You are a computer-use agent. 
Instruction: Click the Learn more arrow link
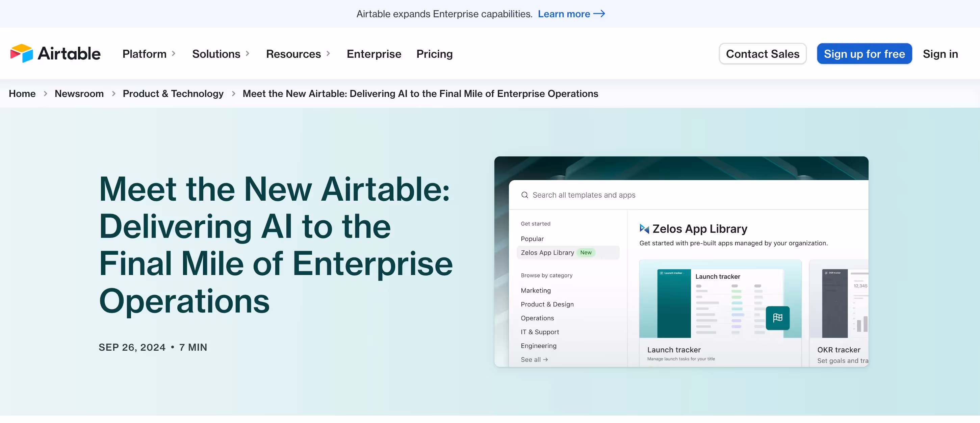point(571,14)
